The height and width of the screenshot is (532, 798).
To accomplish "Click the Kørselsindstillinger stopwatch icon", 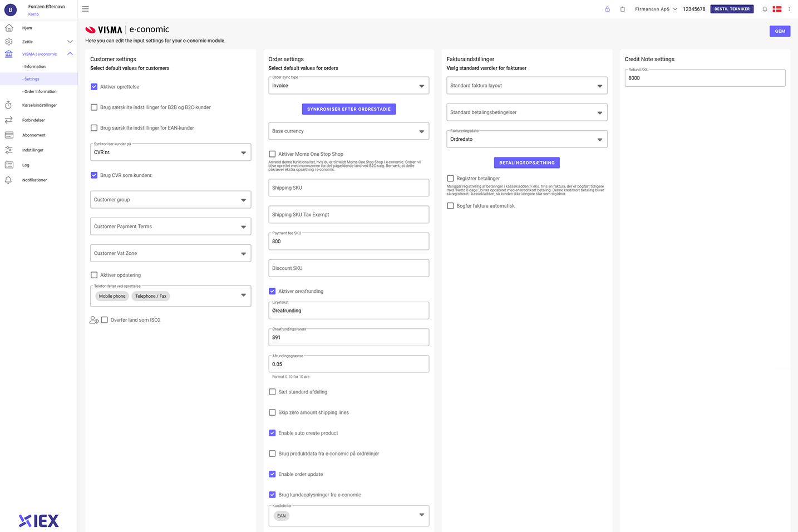I will 9,105.
